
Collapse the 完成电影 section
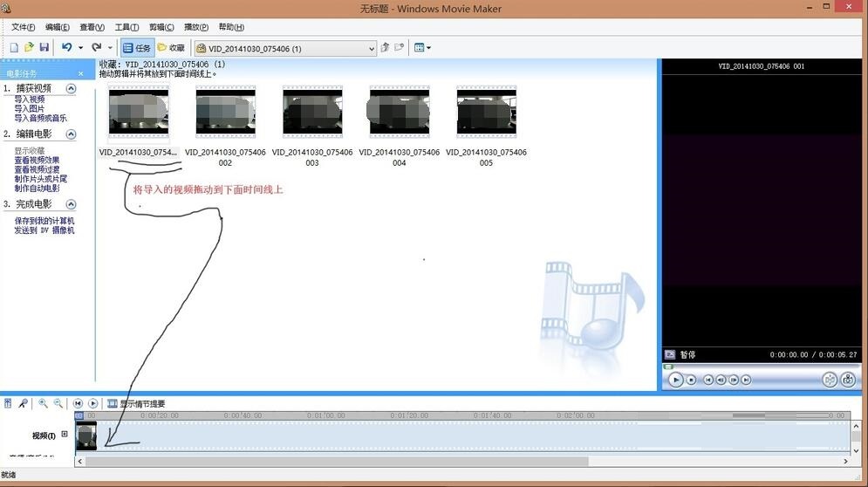coord(71,204)
